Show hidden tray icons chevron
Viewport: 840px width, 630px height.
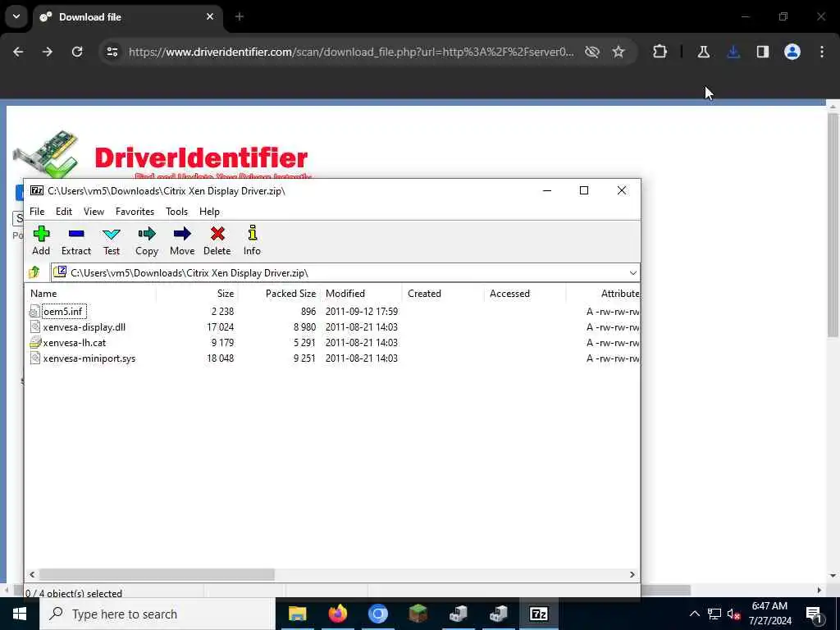694,614
